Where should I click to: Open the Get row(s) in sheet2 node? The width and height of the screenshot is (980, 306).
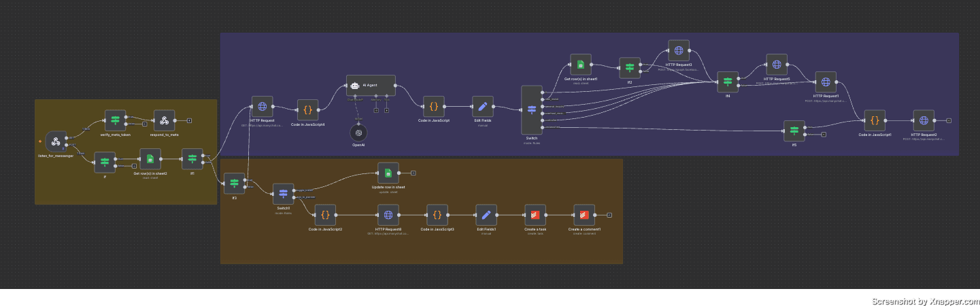coord(150,159)
